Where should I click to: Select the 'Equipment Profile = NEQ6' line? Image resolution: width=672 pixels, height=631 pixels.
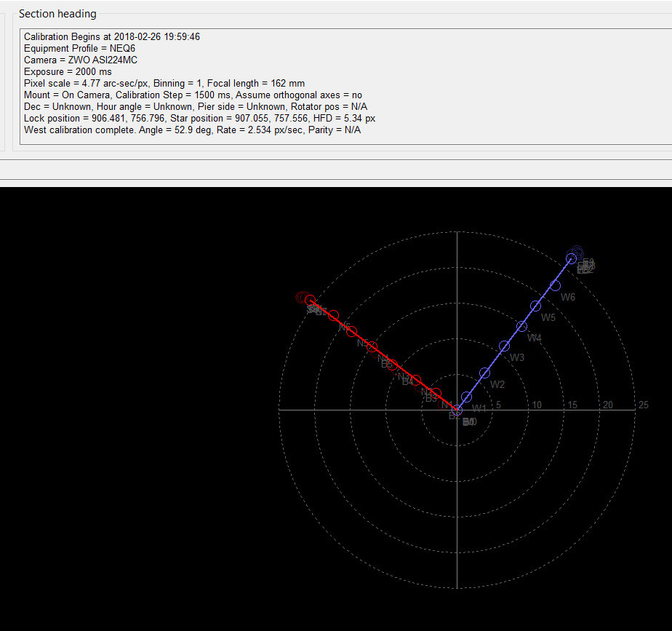[80, 48]
